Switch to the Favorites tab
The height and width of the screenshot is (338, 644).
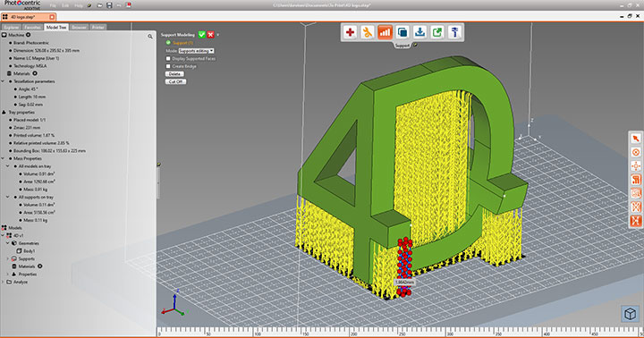pos(32,27)
